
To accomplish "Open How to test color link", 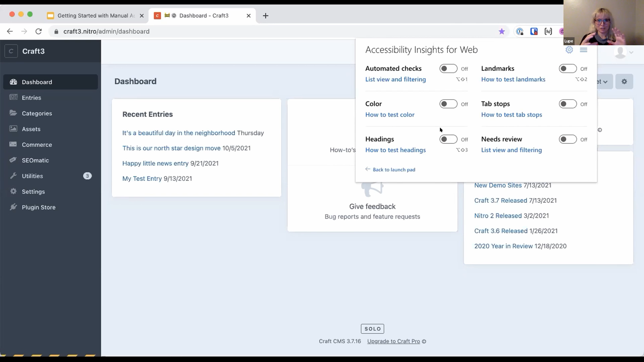I will pyautogui.click(x=390, y=115).
